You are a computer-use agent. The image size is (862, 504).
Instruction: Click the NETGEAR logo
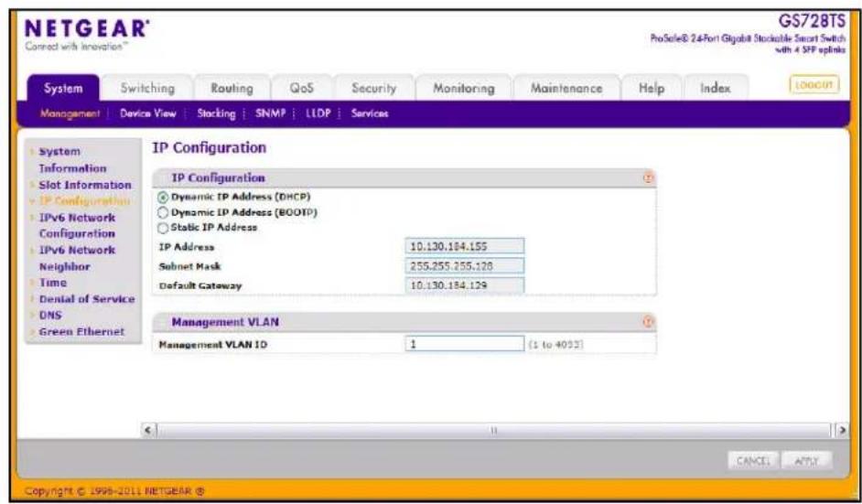coord(86,29)
